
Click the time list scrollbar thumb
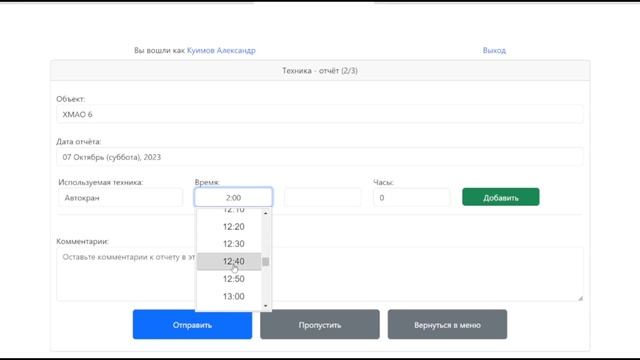(x=266, y=262)
